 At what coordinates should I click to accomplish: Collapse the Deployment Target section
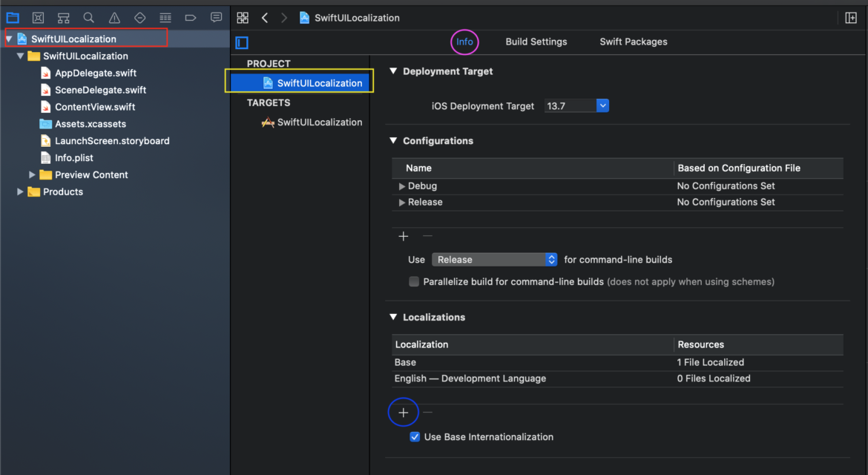point(392,71)
